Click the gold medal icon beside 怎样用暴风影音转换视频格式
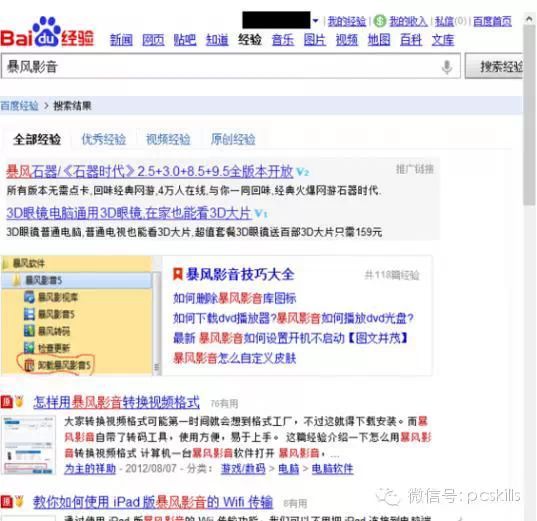537x521 pixels. (20, 401)
